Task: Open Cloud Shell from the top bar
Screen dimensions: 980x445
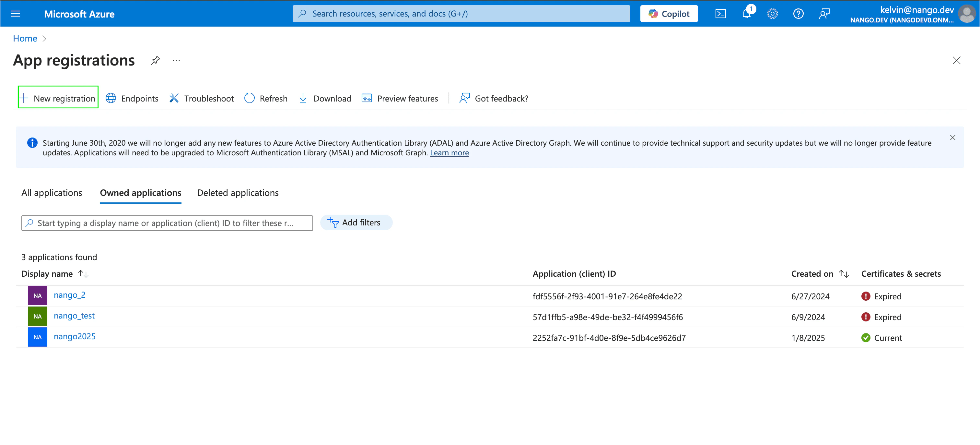Action: pyautogui.click(x=720, y=14)
